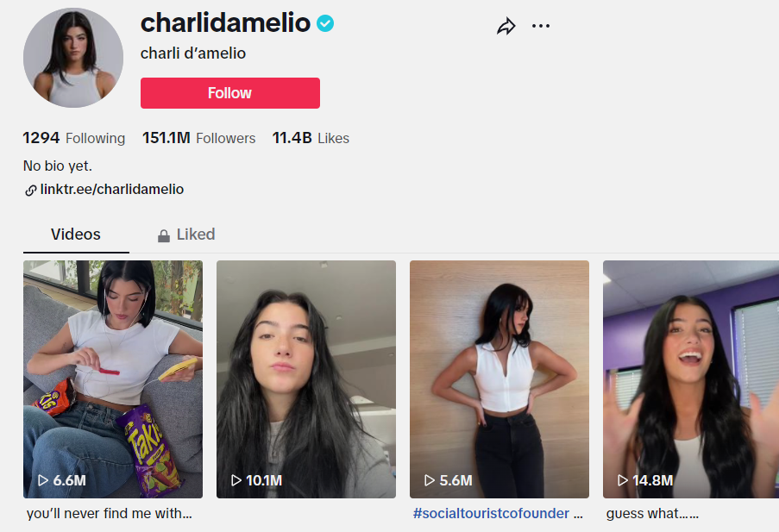The width and height of the screenshot is (779, 532).
Task: Click the charli d'amelio profile picture
Action: pos(73,58)
